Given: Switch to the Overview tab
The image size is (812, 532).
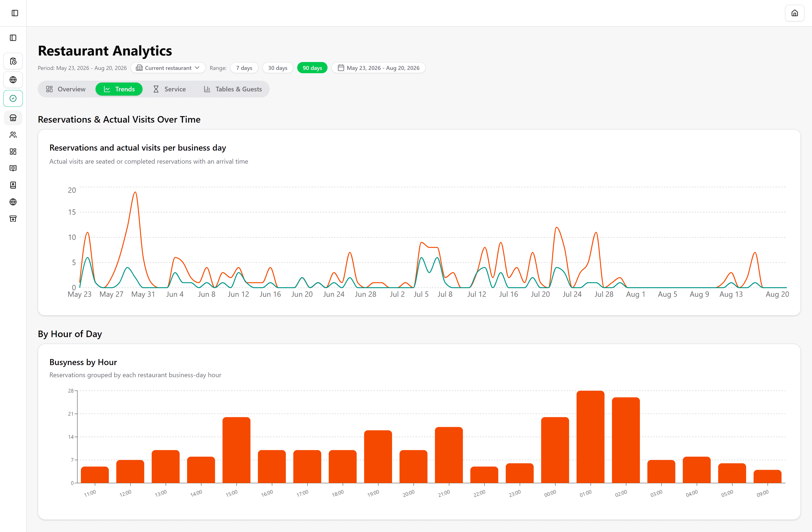Looking at the screenshot, I should point(66,89).
